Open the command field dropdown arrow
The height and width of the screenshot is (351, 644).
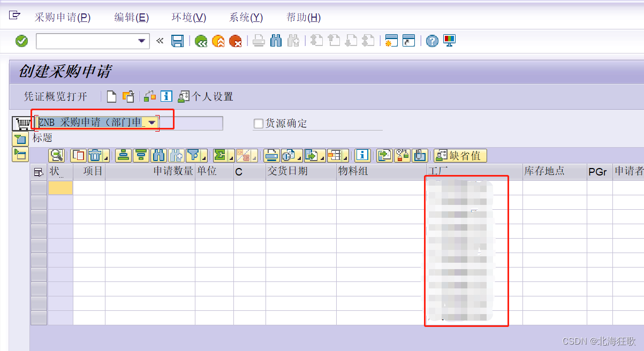pyautogui.click(x=141, y=41)
